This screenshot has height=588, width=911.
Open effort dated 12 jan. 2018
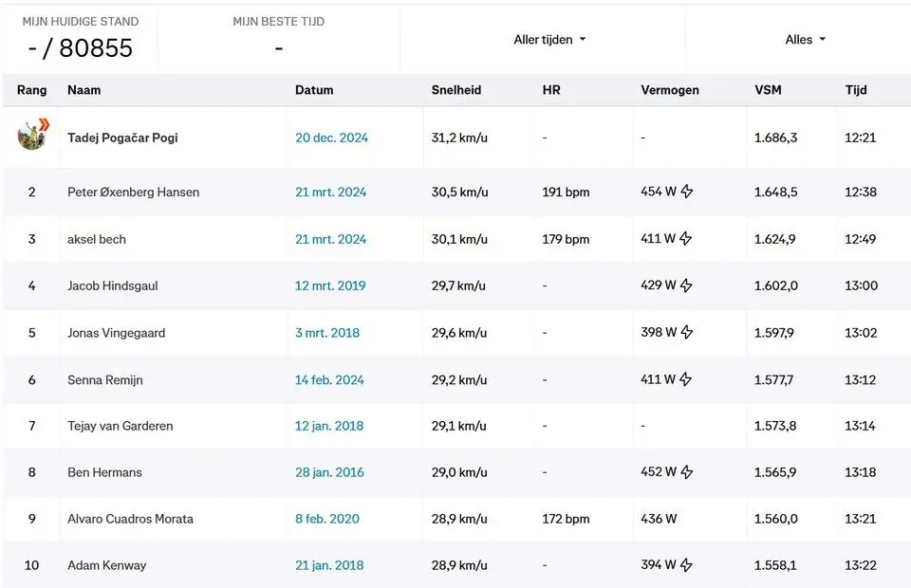[x=329, y=426]
